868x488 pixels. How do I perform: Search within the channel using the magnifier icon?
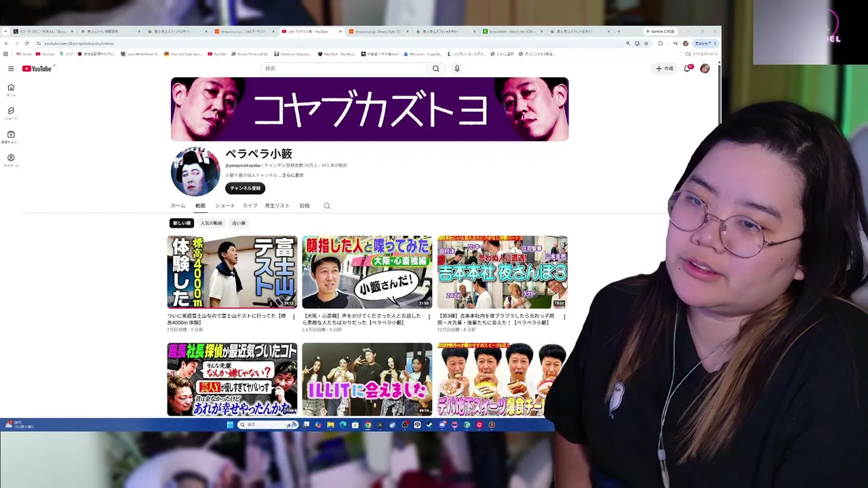tap(327, 206)
